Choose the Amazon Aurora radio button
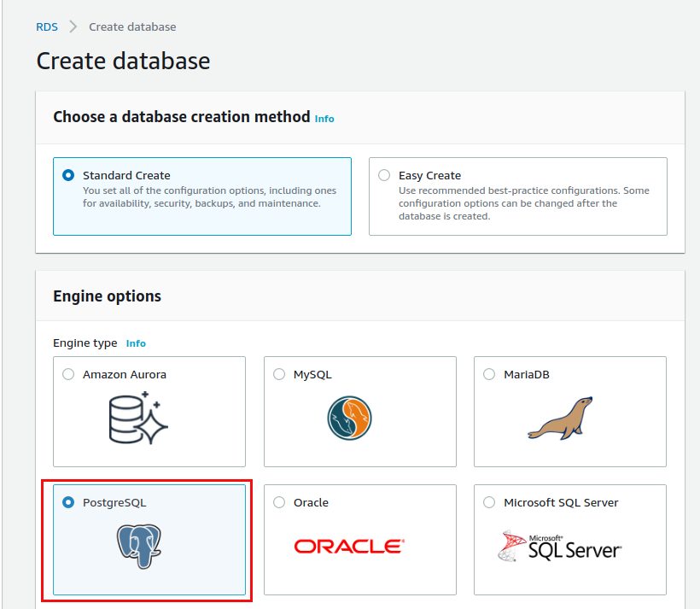700x609 pixels. click(68, 374)
